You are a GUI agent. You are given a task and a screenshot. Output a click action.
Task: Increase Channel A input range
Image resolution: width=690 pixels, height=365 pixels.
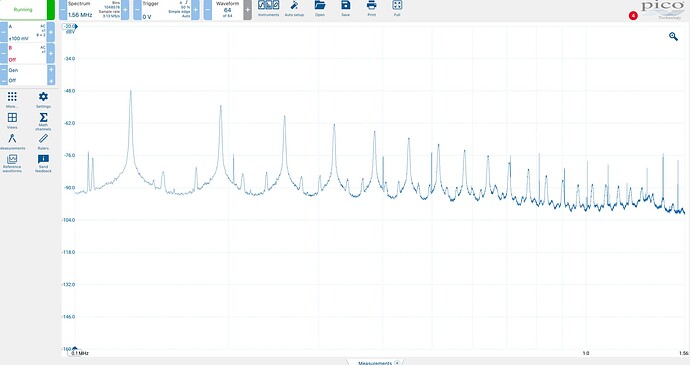point(51,32)
